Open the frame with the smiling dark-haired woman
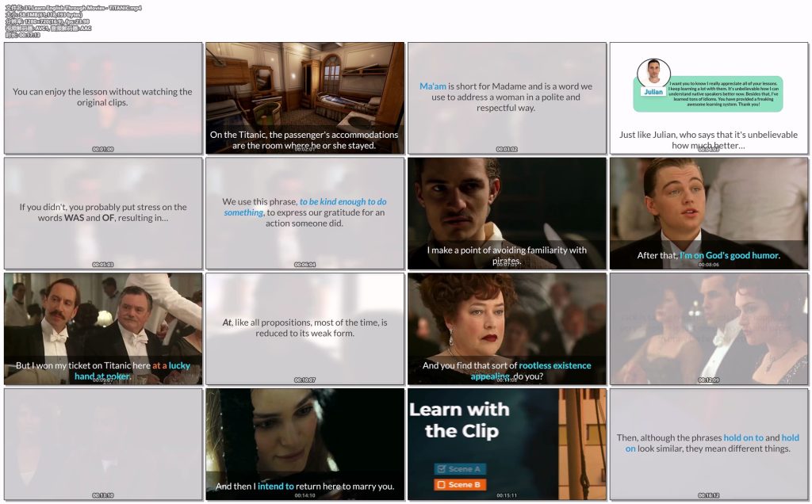812x504 pixels. (305, 445)
